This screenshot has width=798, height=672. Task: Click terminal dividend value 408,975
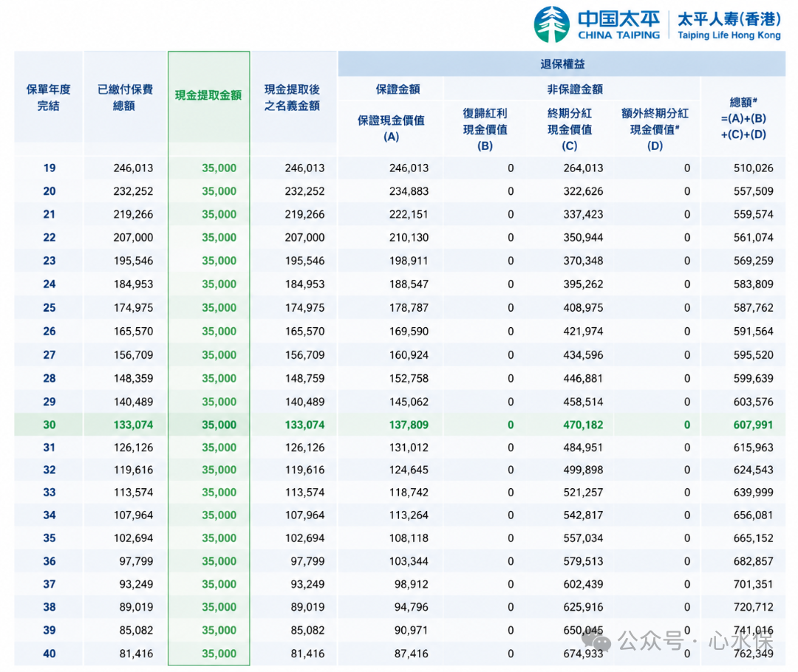coord(583,308)
